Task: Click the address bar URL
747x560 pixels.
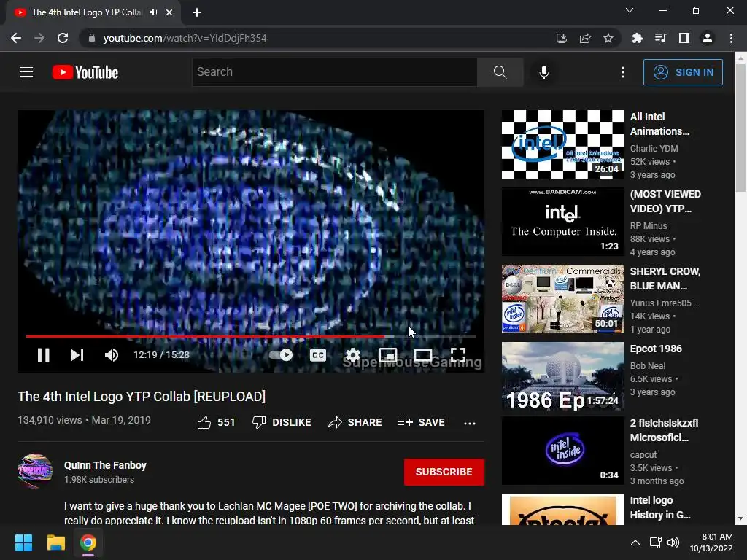Action: click(x=185, y=38)
